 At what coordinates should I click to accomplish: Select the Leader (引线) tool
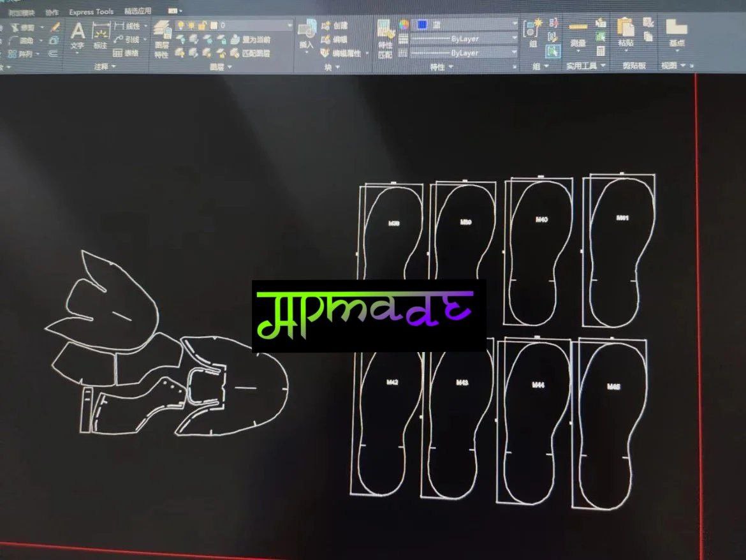[127, 40]
